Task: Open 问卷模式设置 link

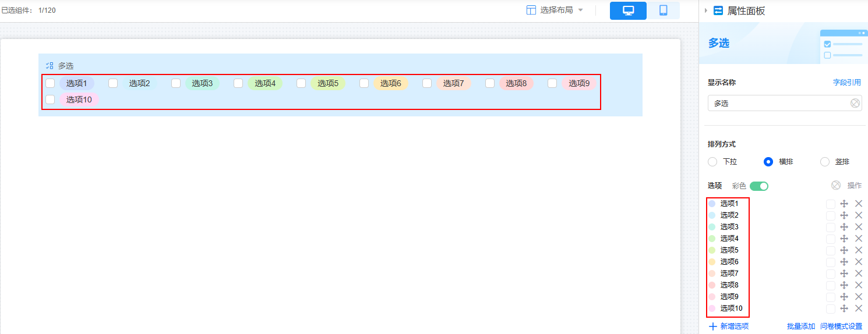Action: point(841,326)
